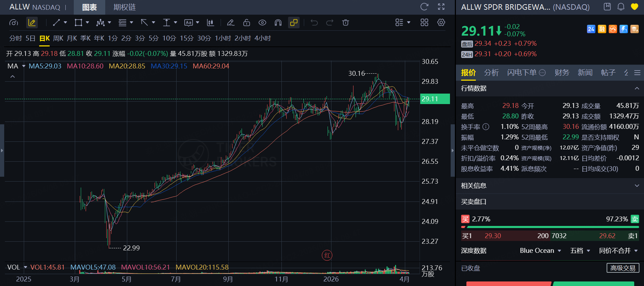Select the eraser tool in drawing toolbar
Viewport: 644px width, 286px height.
230,23
